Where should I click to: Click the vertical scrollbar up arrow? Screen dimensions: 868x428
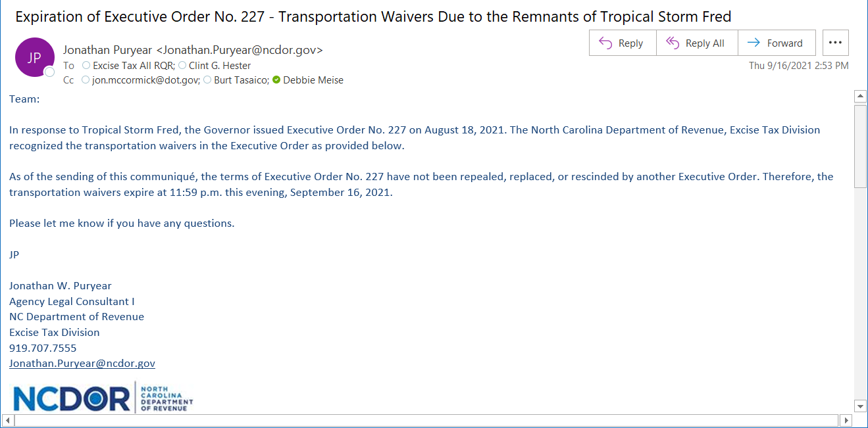tap(860, 97)
